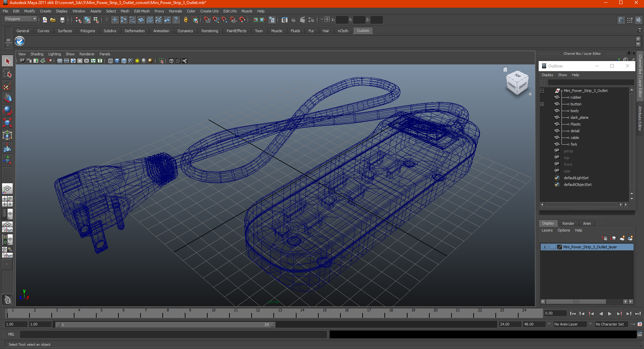Click the lock current selection icon

click(186, 20)
